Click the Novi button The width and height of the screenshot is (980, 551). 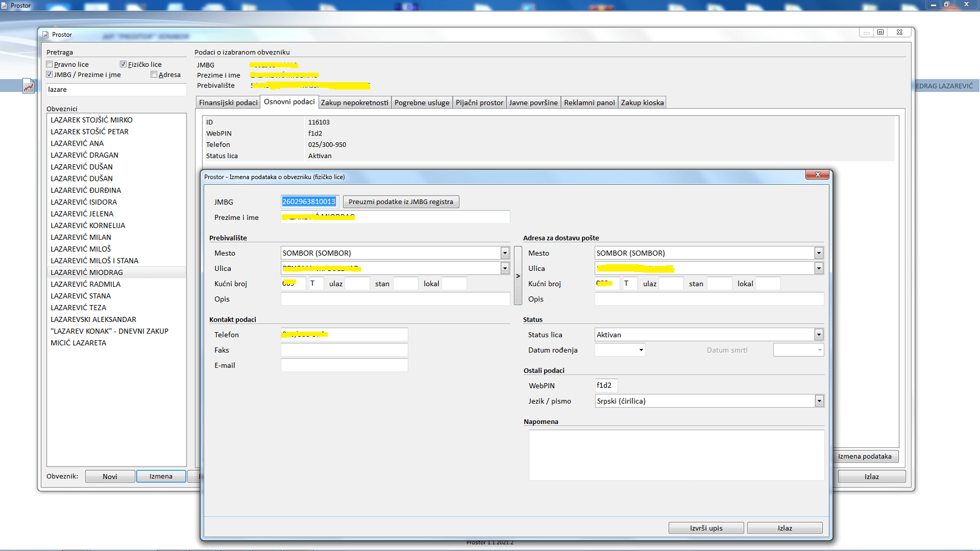coord(110,476)
